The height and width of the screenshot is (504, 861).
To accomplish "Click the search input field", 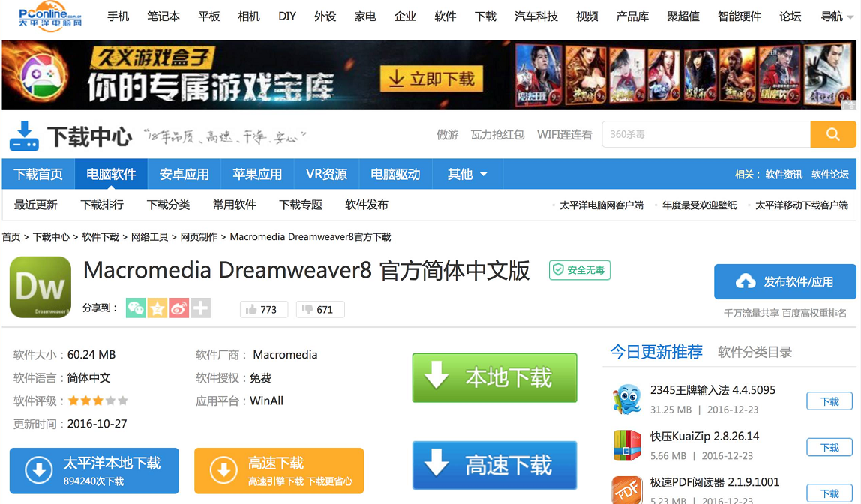I will (706, 134).
